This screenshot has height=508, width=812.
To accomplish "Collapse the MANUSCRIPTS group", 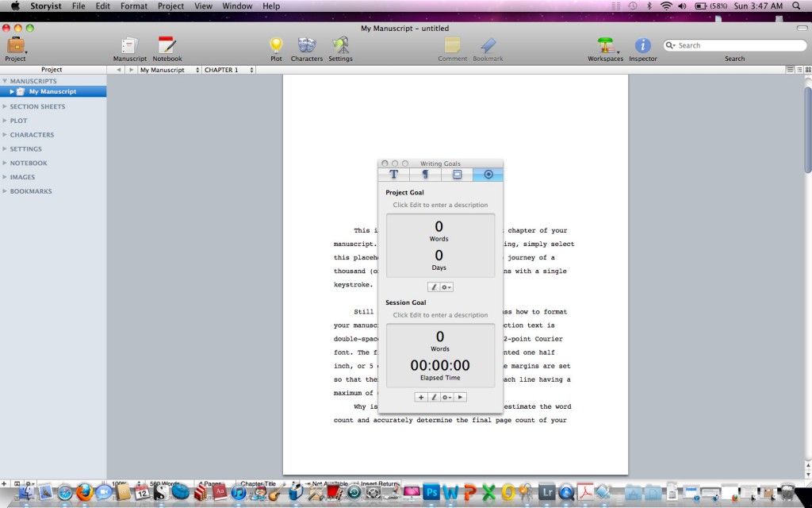I will point(5,81).
